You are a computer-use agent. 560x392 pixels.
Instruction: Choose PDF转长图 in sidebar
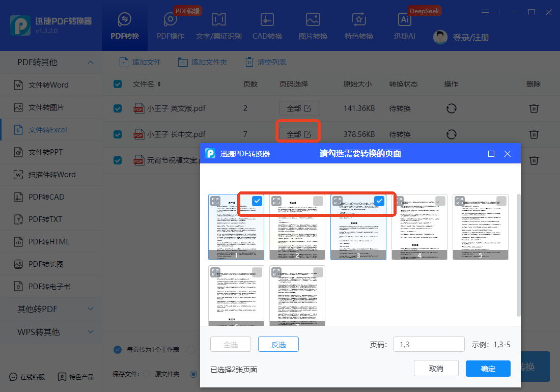[51, 264]
